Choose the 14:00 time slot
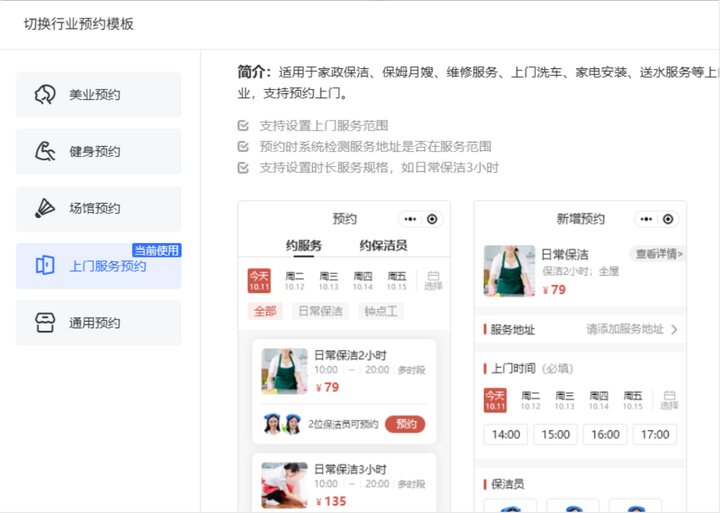This screenshot has height=513, width=720. coord(506,435)
